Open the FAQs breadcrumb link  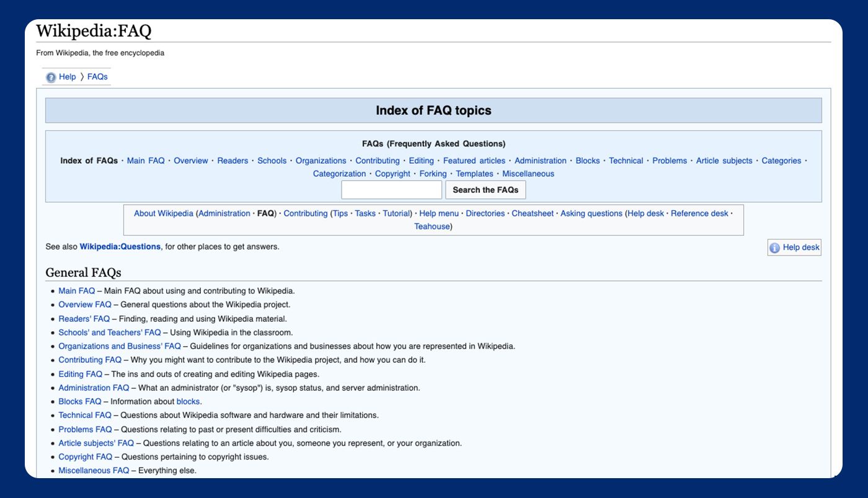pyautogui.click(x=97, y=77)
